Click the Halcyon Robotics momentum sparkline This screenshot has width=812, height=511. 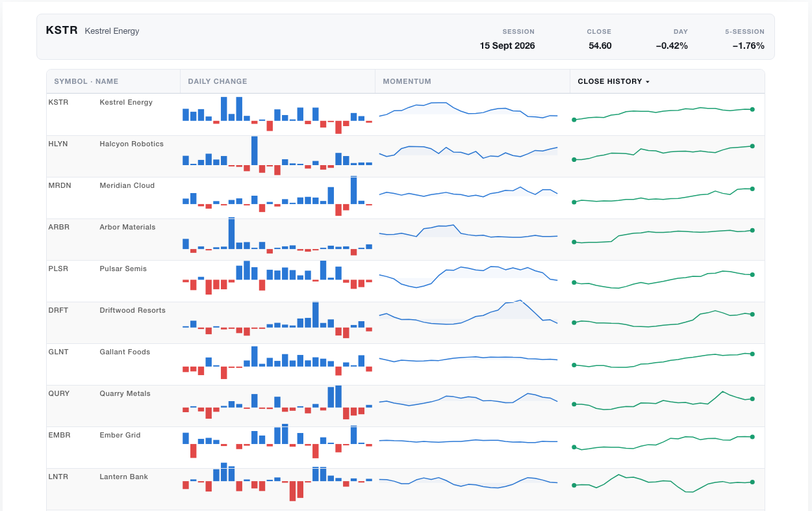pyautogui.click(x=468, y=152)
